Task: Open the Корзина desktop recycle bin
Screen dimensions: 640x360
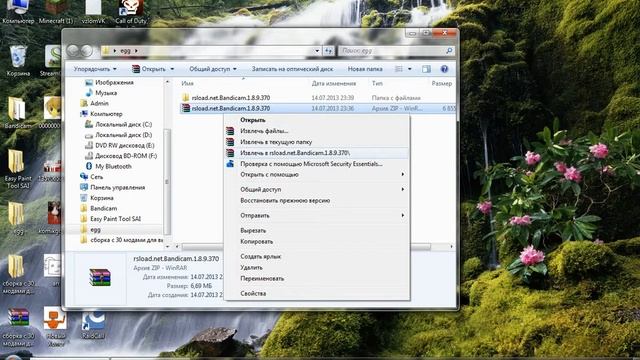Action: (18, 60)
